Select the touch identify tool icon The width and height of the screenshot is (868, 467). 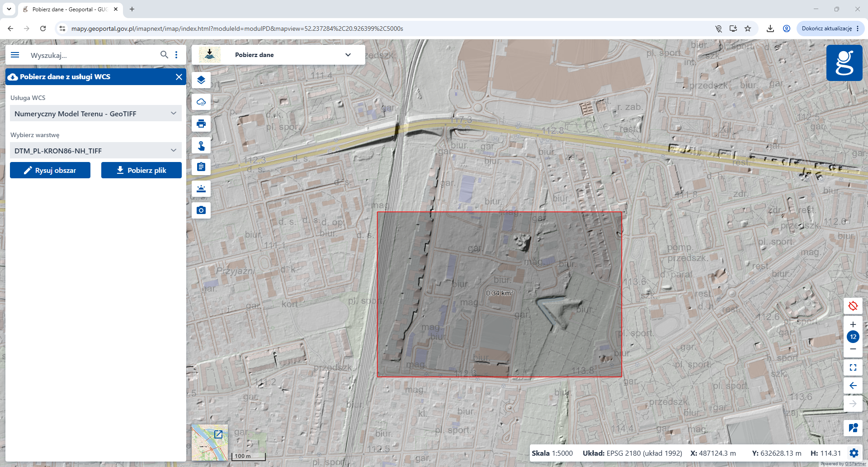coord(201,145)
